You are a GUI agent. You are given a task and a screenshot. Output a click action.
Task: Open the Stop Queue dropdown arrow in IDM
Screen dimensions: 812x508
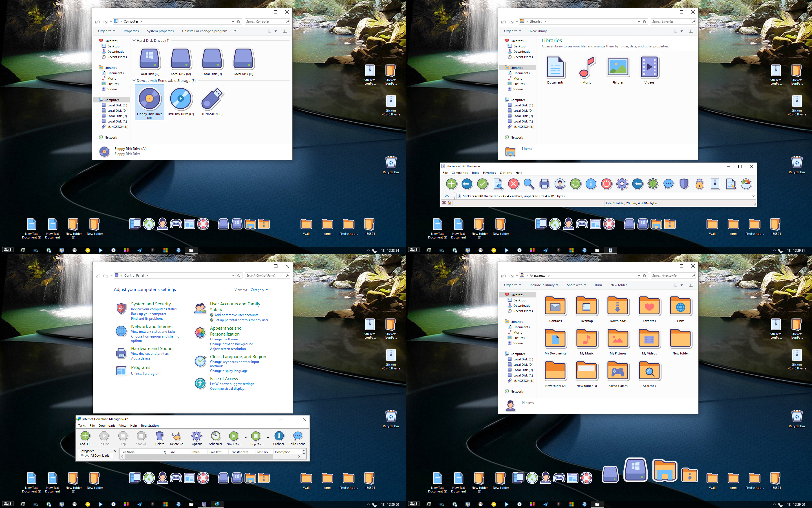pos(268,437)
